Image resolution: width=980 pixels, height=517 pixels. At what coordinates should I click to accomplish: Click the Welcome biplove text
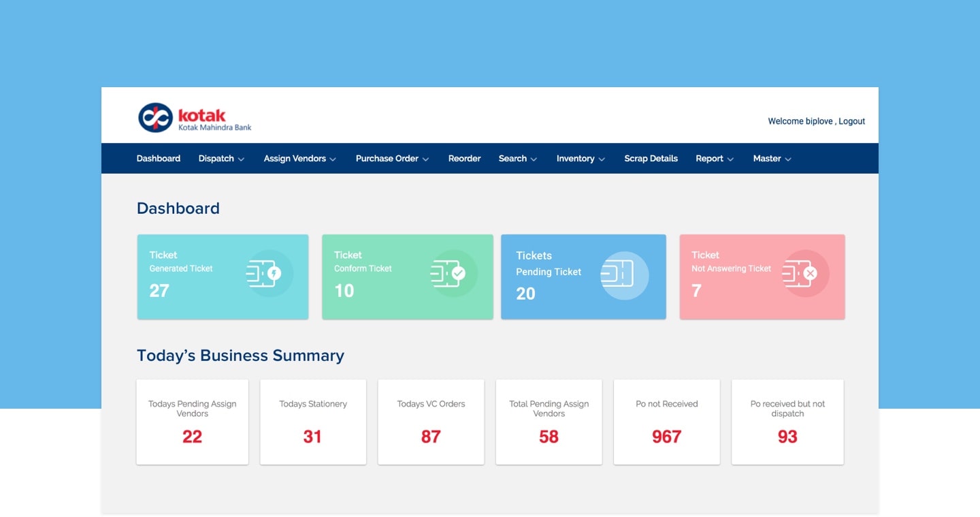pyautogui.click(x=800, y=121)
